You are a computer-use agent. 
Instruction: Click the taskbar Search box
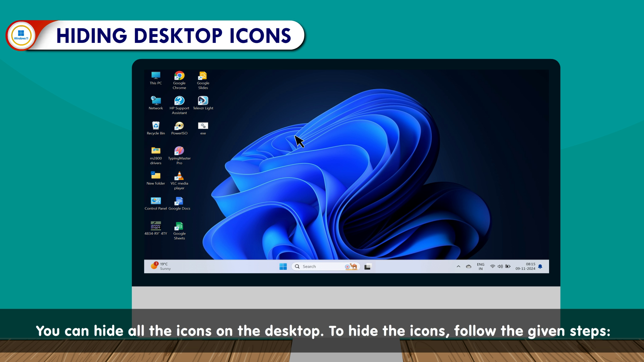coord(322,266)
